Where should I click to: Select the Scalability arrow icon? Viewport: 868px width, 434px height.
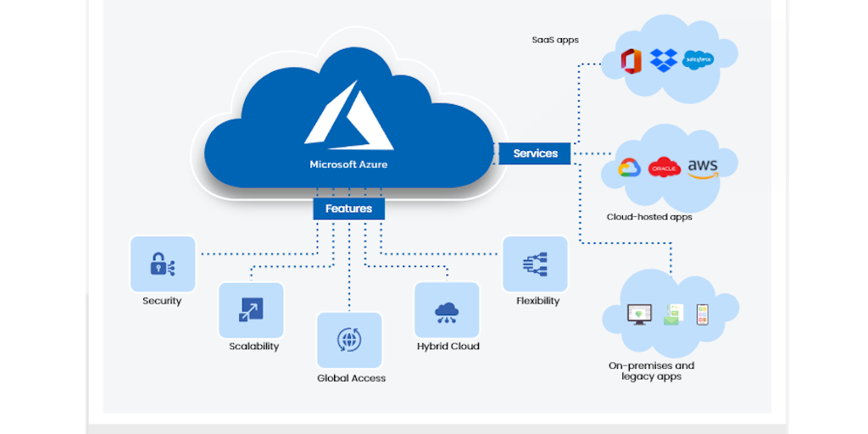(251, 309)
